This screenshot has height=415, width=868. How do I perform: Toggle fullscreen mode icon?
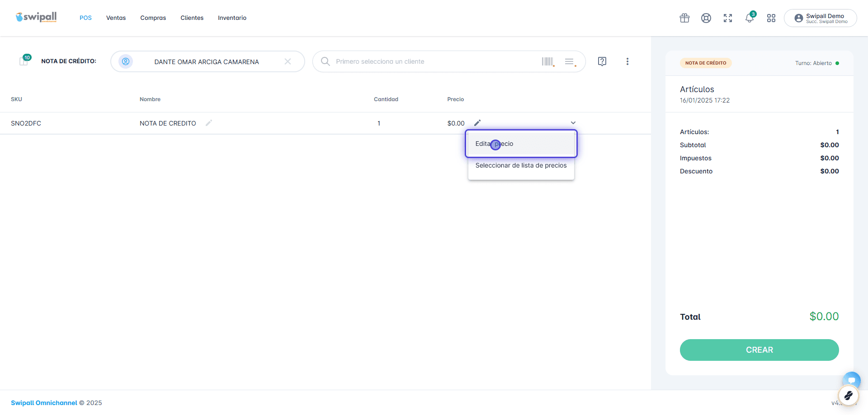[728, 18]
